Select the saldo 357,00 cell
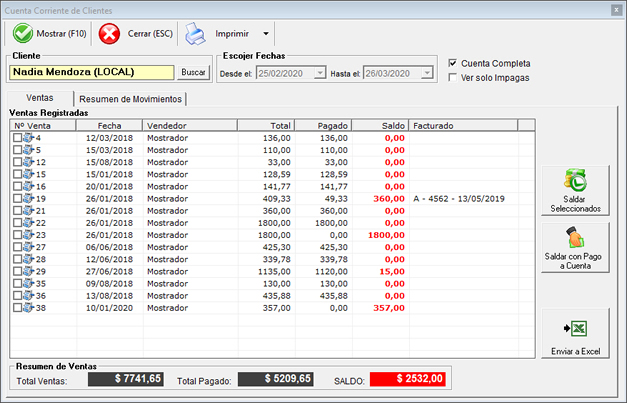 [389, 308]
